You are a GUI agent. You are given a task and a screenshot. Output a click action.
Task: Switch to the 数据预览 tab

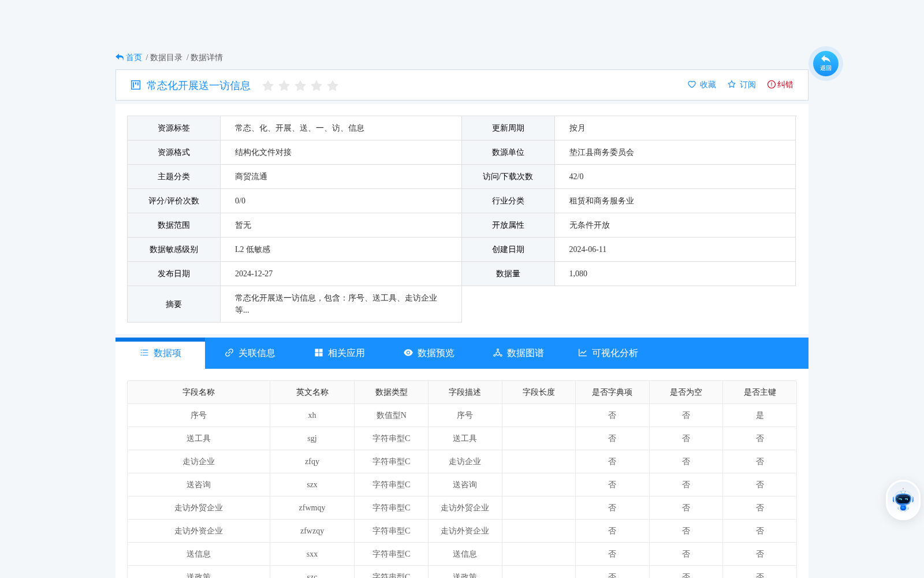pos(429,353)
